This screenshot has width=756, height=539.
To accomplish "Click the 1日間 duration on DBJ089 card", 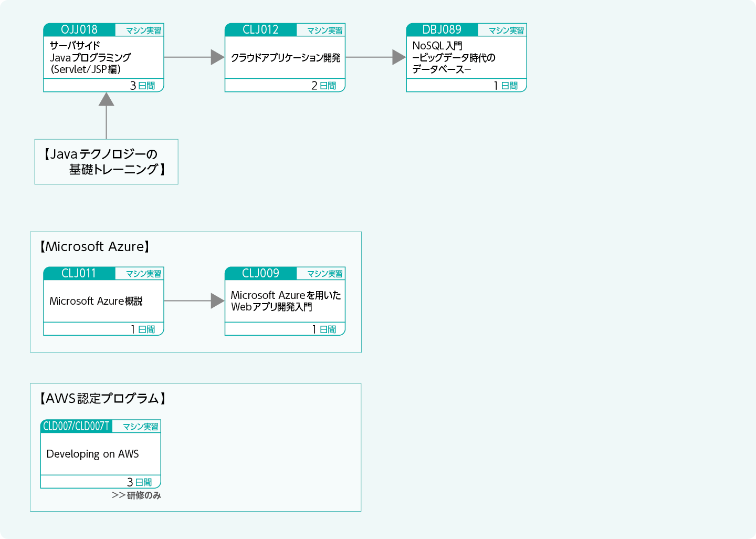I will point(506,86).
